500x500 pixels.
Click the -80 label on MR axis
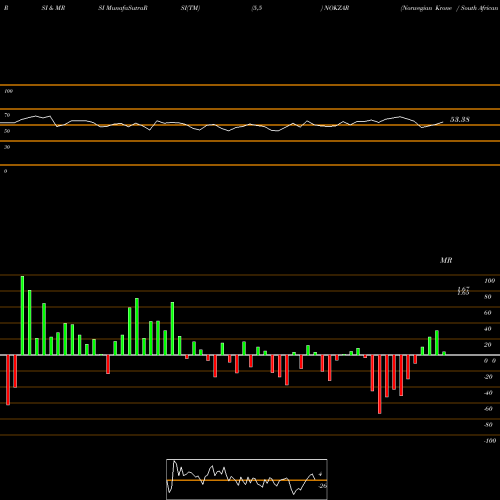(488, 425)
